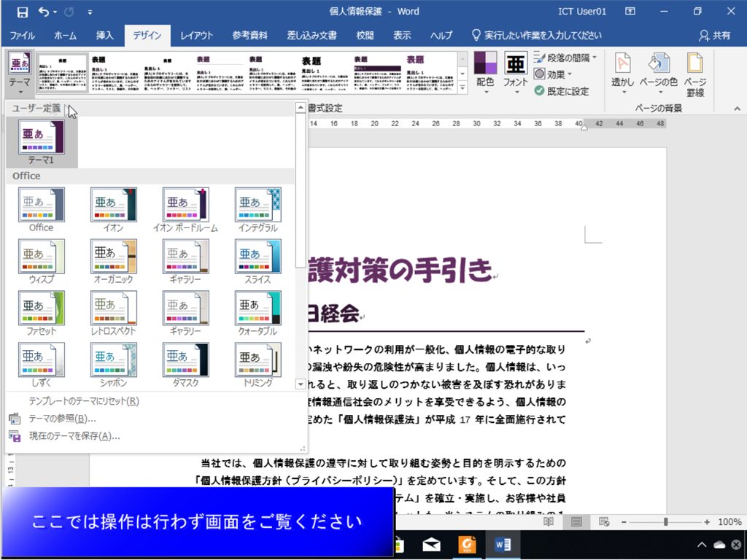747x560 pixels.
Task: Toggle 印刷レイアウト print layout view
Action: 576,521
